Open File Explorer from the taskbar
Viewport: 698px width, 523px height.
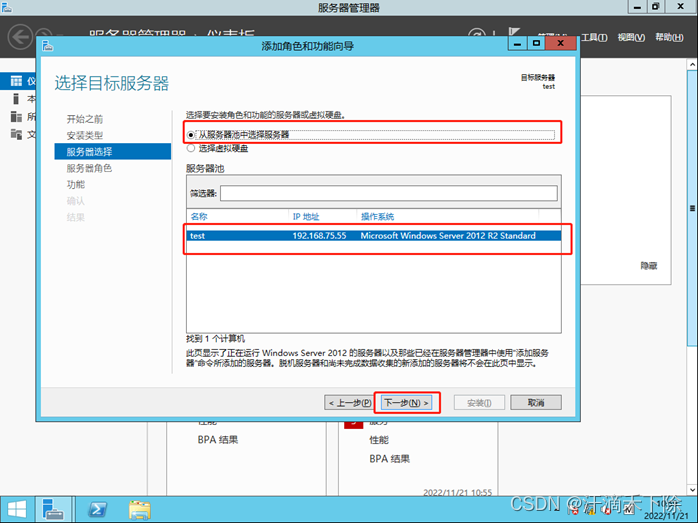point(140,510)
